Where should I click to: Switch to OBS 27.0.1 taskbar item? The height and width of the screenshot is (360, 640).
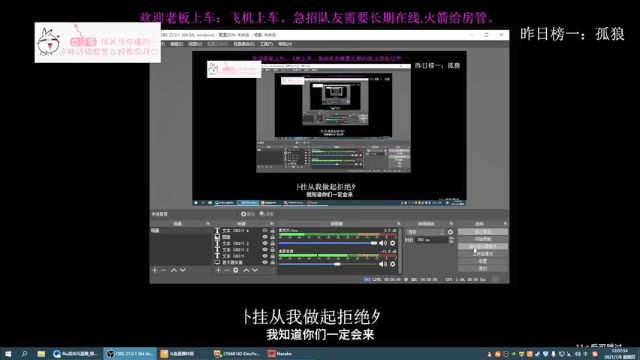[x=130, y=354]
